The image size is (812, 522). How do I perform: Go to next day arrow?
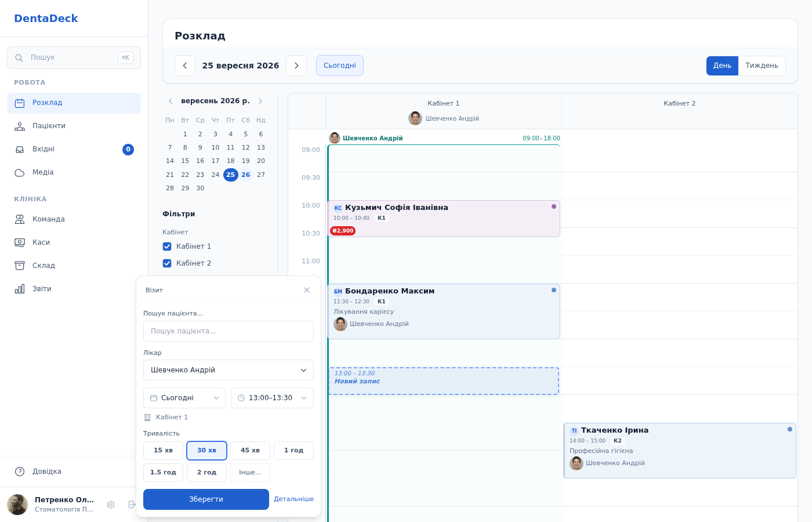pyautogui.click(x=296, y=66)
